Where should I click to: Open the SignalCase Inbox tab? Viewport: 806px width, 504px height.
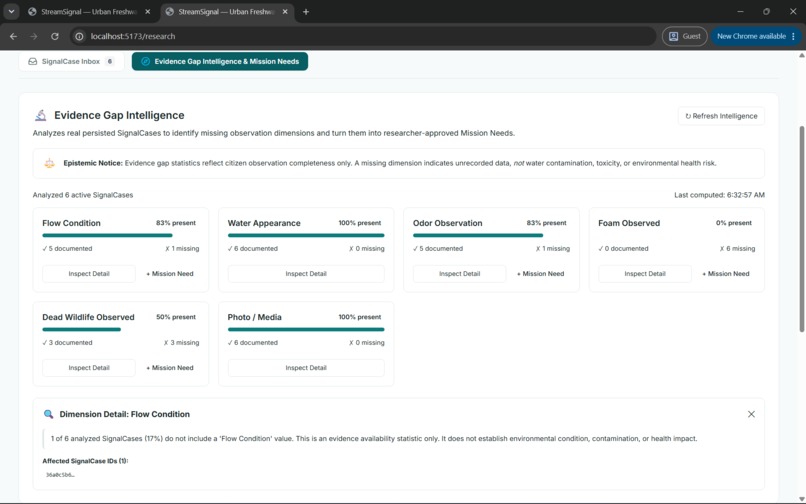tap(71, 61)
